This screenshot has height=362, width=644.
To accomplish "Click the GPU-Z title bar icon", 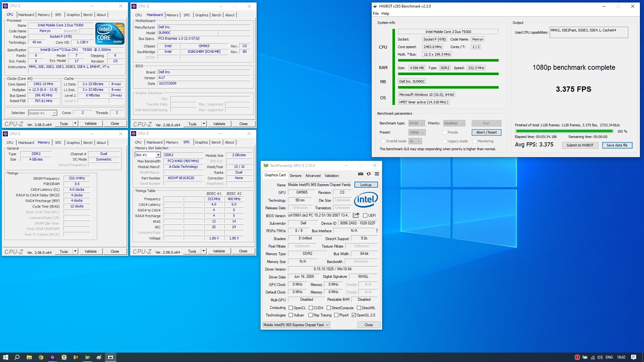I will (x=266, y=165).
